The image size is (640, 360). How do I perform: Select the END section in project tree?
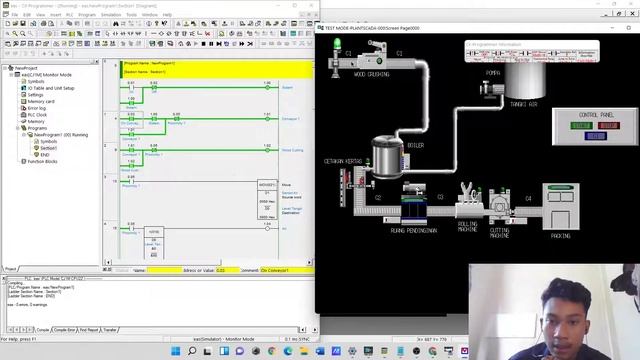click(45, 155)
